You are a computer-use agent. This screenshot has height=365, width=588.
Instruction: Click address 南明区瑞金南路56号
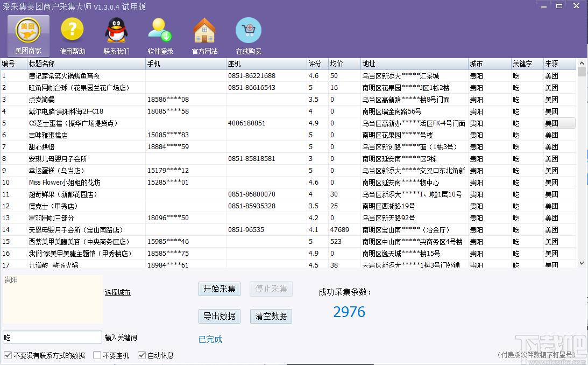point(392,111)
